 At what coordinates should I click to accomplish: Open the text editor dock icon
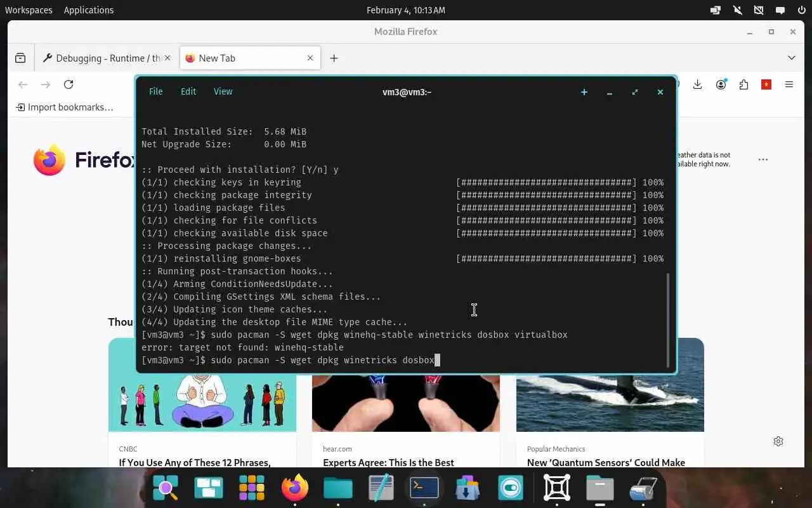coord(381,488)
